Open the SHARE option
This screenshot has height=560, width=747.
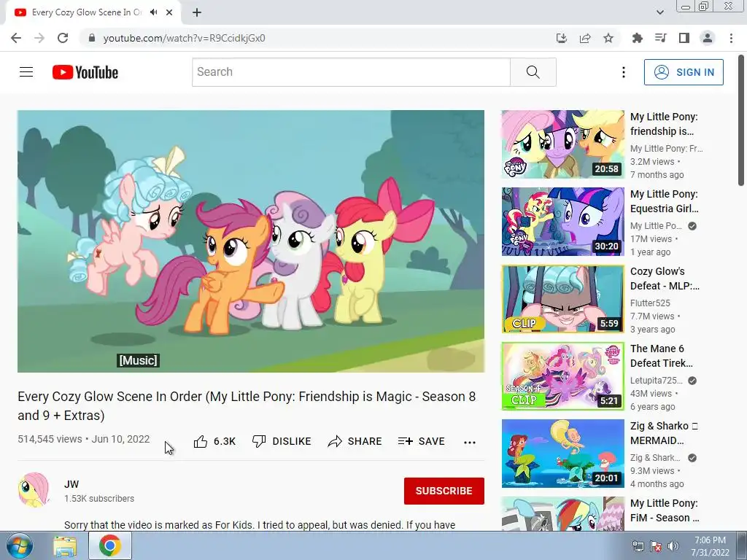coord(355,441)
